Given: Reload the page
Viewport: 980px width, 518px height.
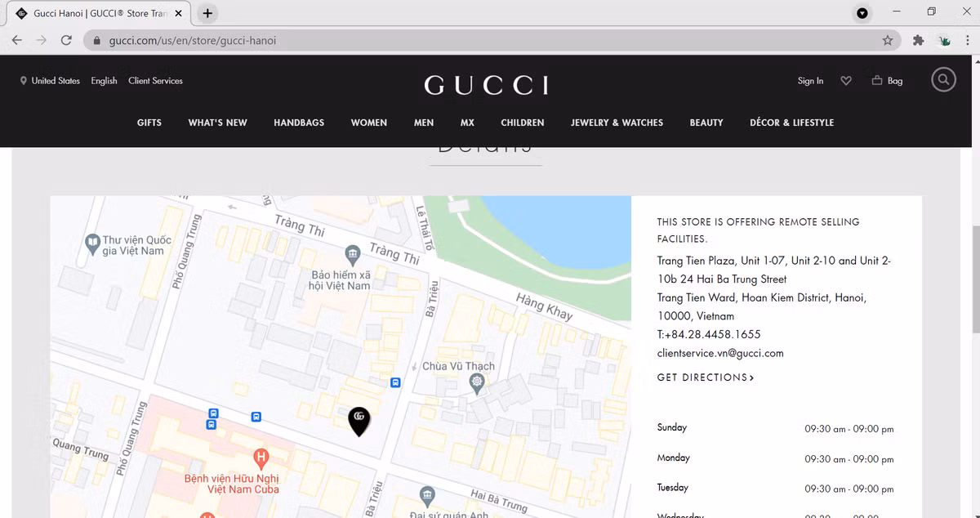Looking at the screenshot, I should click(66, 40).
